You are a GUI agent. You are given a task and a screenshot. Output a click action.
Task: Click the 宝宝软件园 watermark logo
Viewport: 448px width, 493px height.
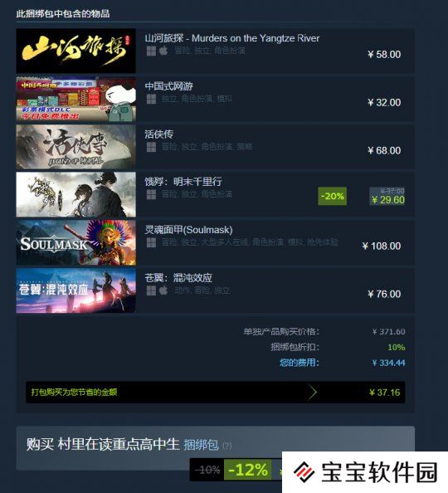pos(365,472)
